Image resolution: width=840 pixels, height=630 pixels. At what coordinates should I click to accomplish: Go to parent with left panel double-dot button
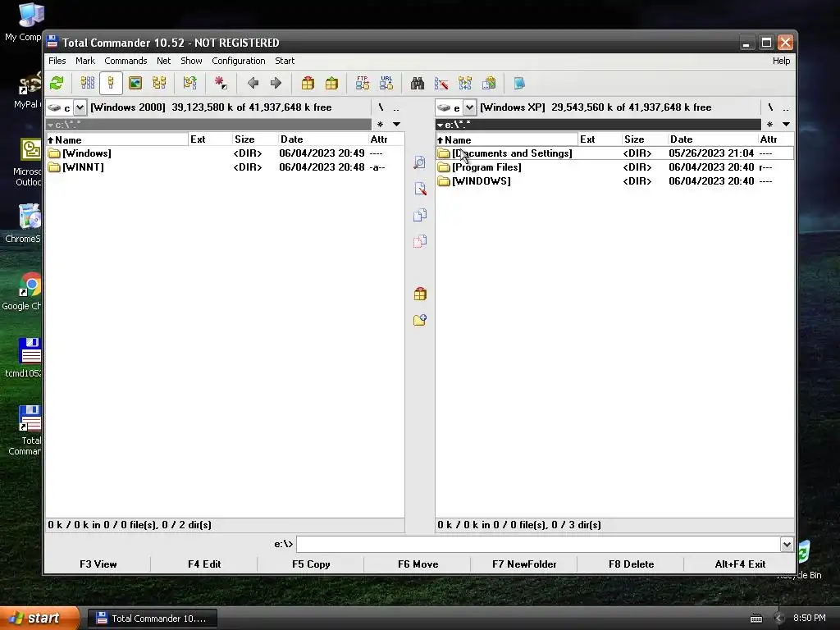point(396,107)
